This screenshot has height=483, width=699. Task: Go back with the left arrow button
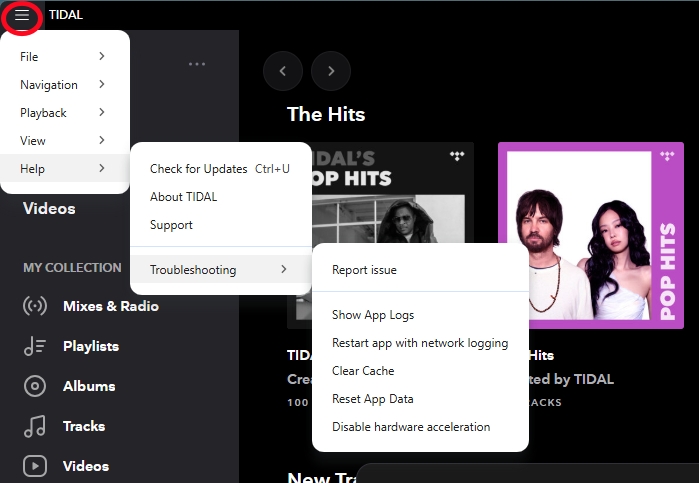(x=283, y=71)
